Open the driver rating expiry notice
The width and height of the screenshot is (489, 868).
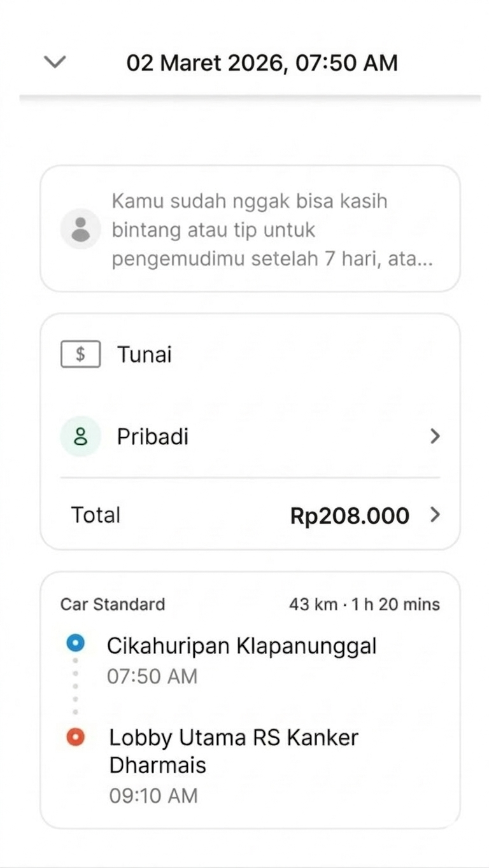(273, 230)
